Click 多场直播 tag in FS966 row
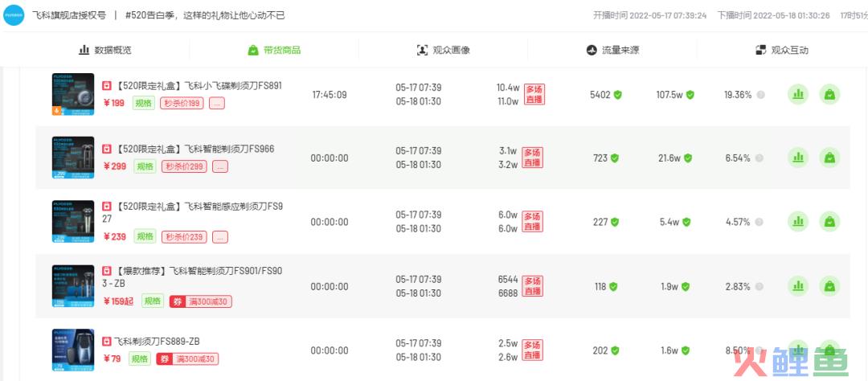The height and width of the screenshot is (381, 868). coord(533,158)
